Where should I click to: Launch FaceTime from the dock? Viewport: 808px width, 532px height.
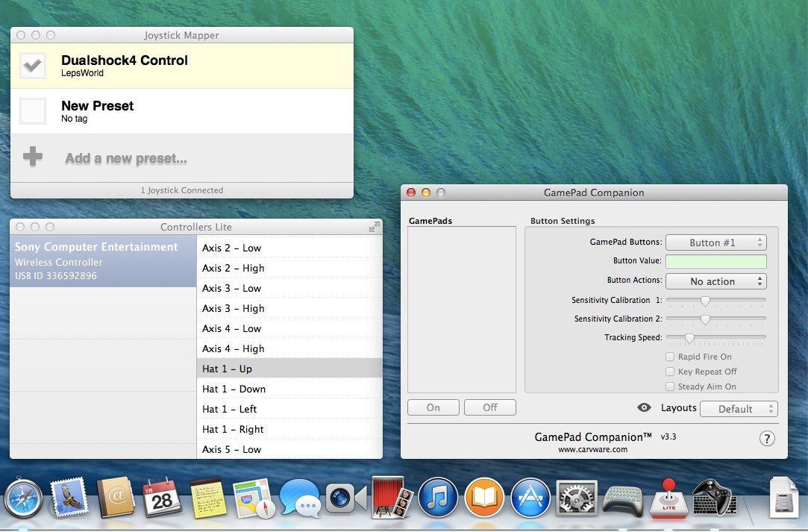[x=346, y=498]
